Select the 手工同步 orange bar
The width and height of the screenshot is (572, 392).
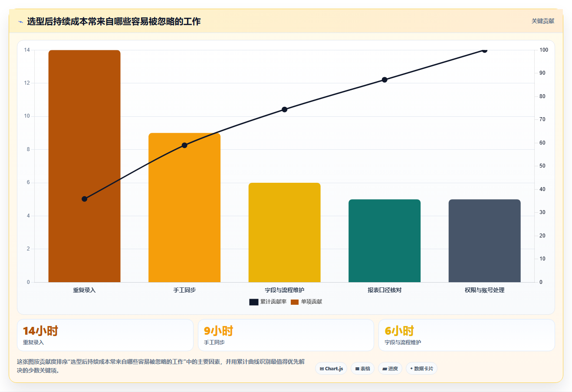[x=184, y=208]
